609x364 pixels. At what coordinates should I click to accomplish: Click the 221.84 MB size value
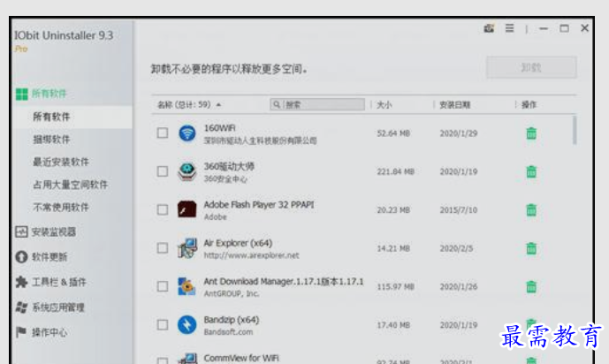(395, 171)
